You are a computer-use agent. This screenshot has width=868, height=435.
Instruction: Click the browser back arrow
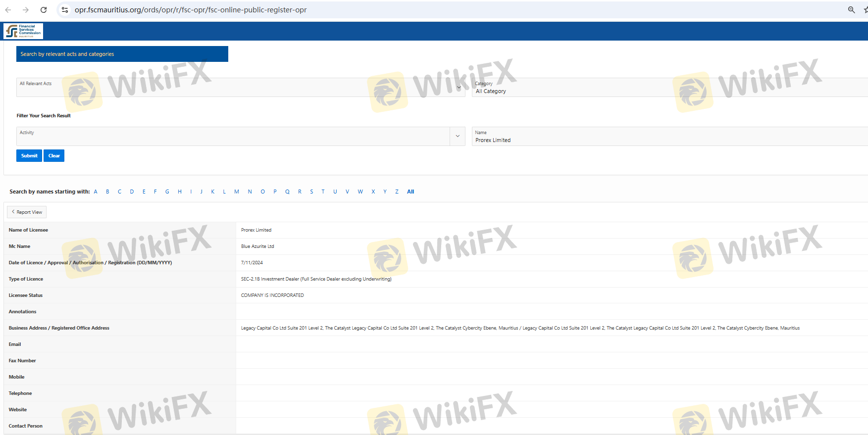(x=8, y=10)
